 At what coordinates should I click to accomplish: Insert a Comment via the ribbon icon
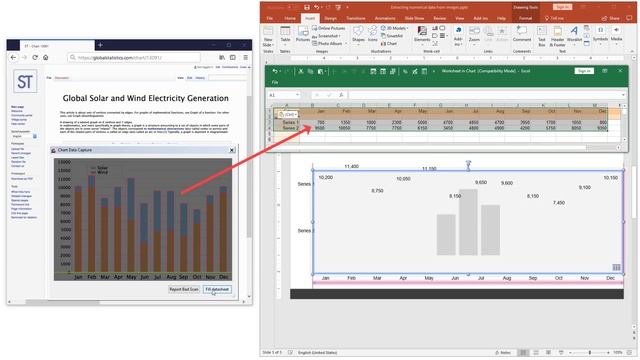pyautogui.click(x=522, y=34)
